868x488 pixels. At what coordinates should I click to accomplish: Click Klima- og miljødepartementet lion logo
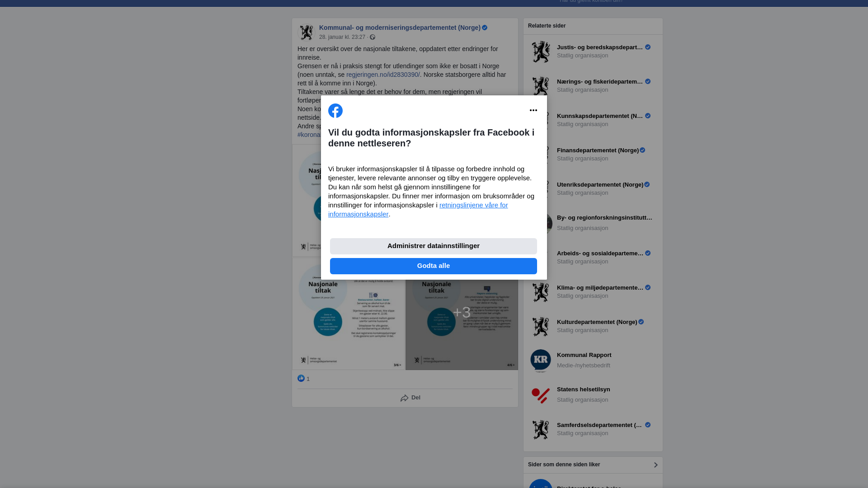coord(541,292)
